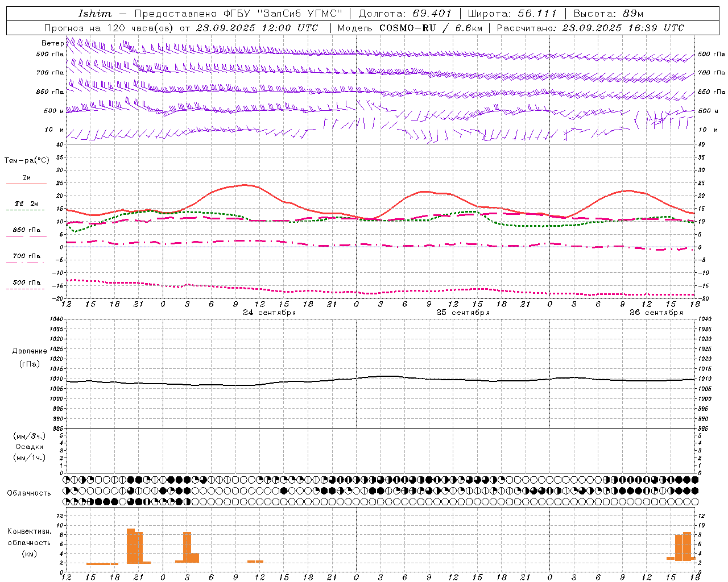
Task: Select the longitude value "Долгота: 69.401"
Action: coord(405,14)
